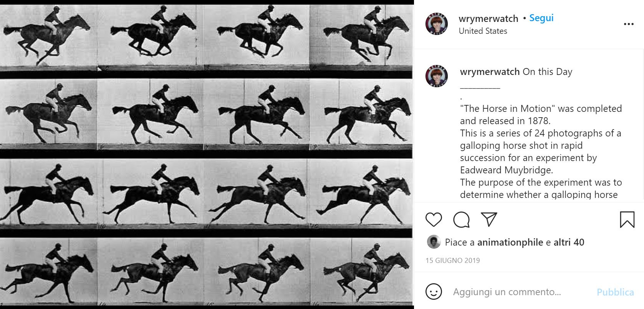This screenshot has width=644, height=309.
Task: View the 'altri 40' likes list
Action: point(569,242)
